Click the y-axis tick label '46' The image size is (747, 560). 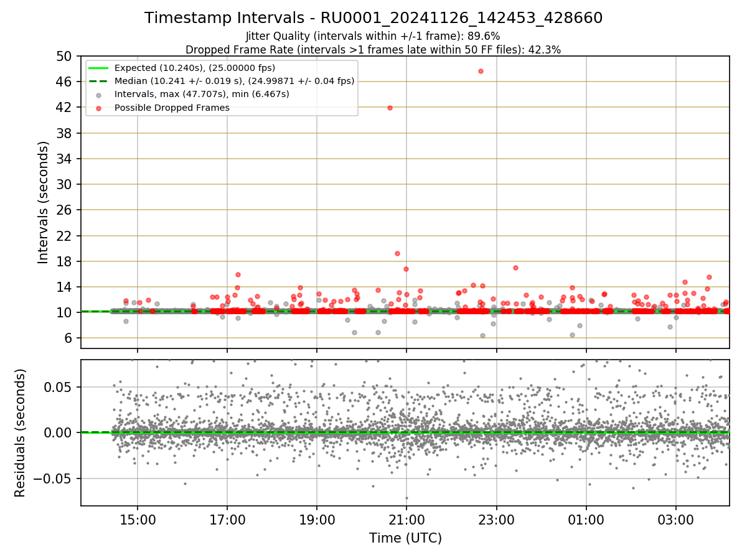[64, 82]
